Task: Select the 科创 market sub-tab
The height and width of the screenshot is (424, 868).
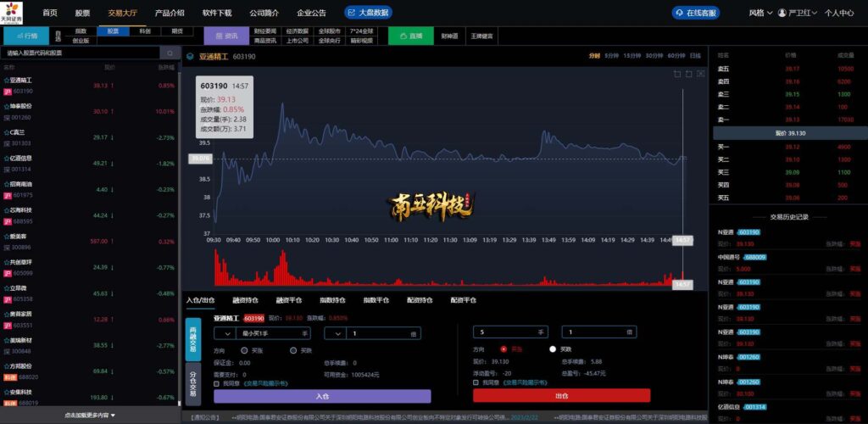Action: (x=145, y=31)
